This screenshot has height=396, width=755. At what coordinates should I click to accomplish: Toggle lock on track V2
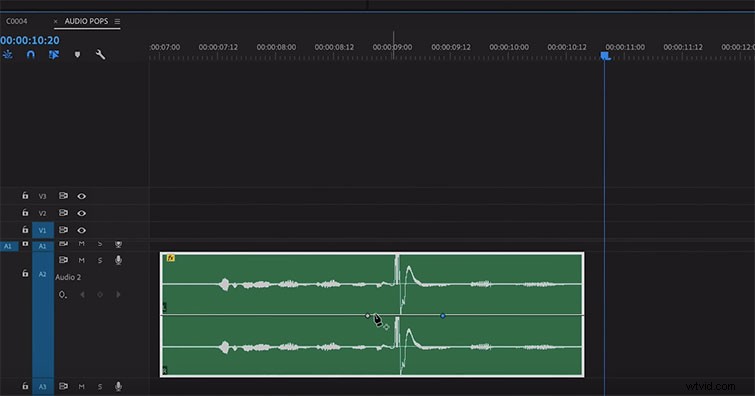[x=25, y=212]
